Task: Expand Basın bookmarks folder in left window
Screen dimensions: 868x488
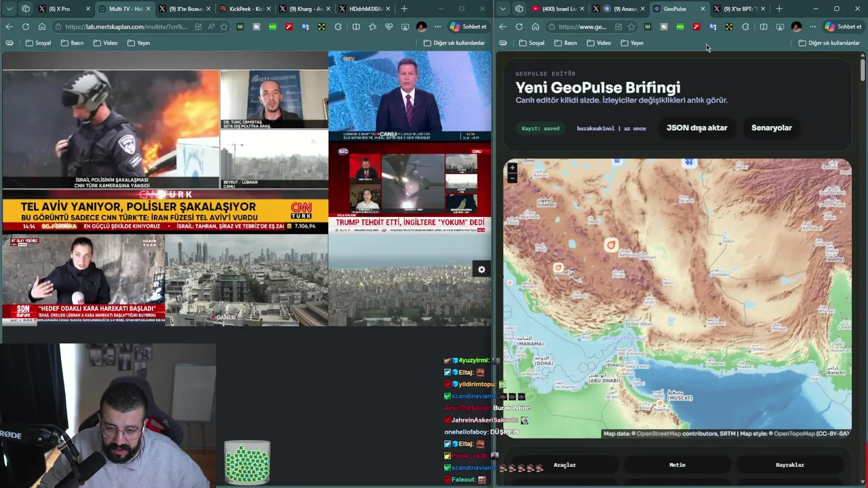Action: point(72,43)
